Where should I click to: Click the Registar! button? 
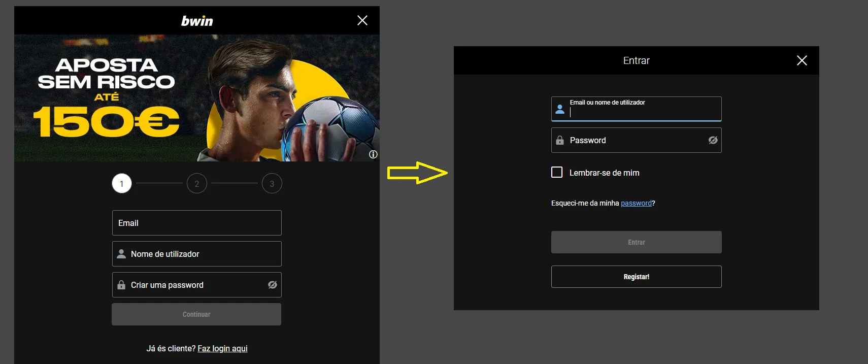637,277
